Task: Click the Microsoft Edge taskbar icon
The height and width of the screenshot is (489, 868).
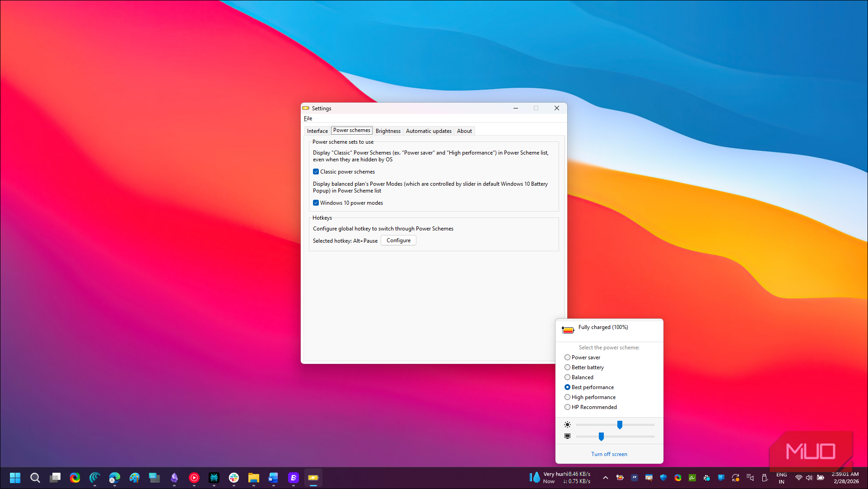Action: 115,478
